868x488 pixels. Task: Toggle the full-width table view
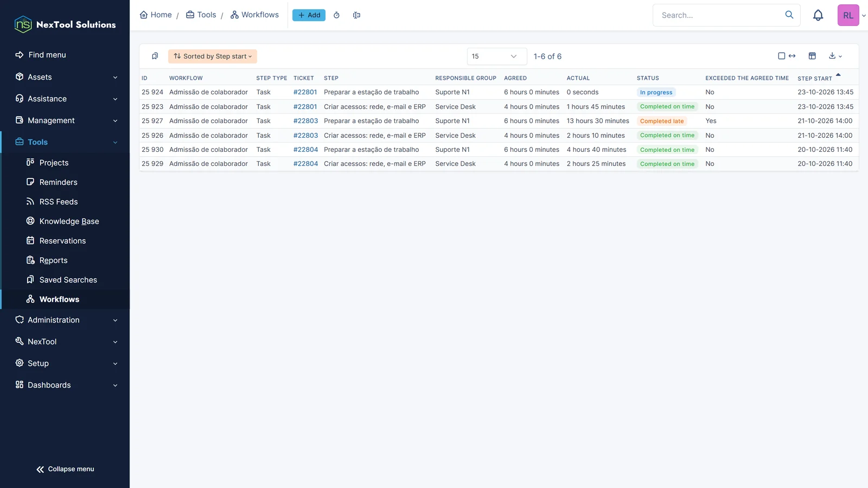[x=787, y=56]
